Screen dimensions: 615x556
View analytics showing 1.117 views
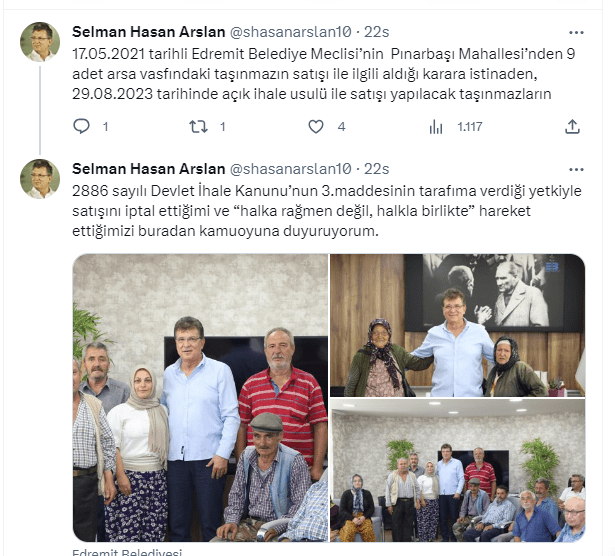456,127
